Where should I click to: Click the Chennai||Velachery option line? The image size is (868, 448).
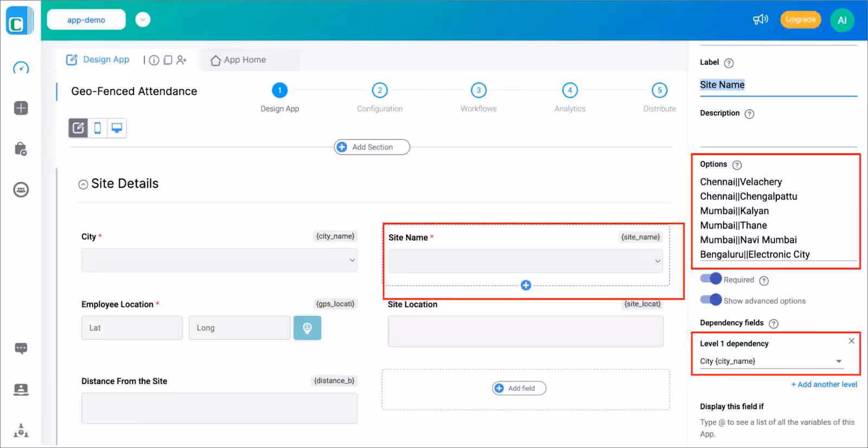click(741, 182)
